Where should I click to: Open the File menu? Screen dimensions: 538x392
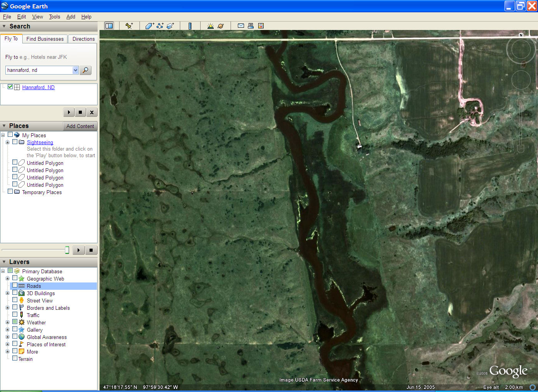coord(7,17)
